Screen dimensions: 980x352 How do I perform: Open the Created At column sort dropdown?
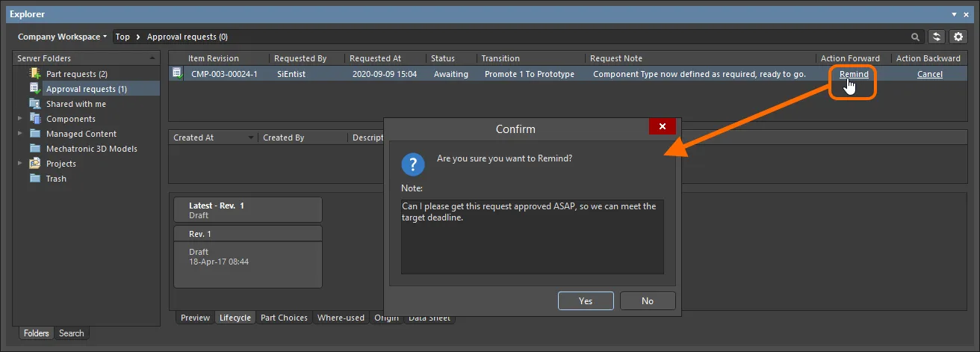tap(252, 138)
